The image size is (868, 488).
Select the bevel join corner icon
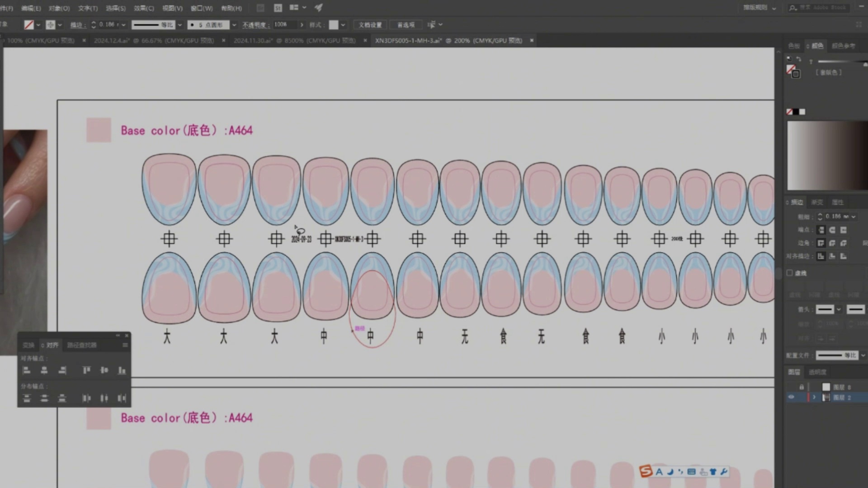(x=844, y=243)
